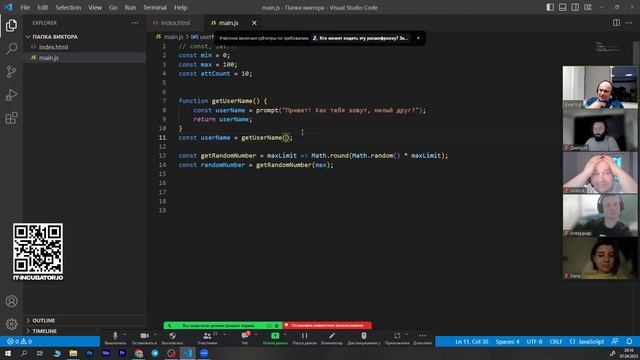Select main.js in the Explorer tree
Screen dimensions: 640x360
tap(84, 58)
